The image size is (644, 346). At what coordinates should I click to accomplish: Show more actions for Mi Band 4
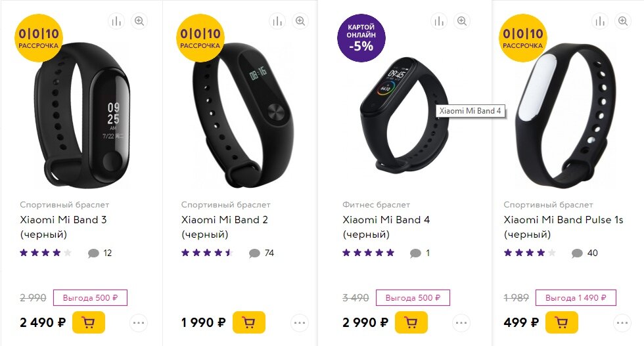[461, 323]
